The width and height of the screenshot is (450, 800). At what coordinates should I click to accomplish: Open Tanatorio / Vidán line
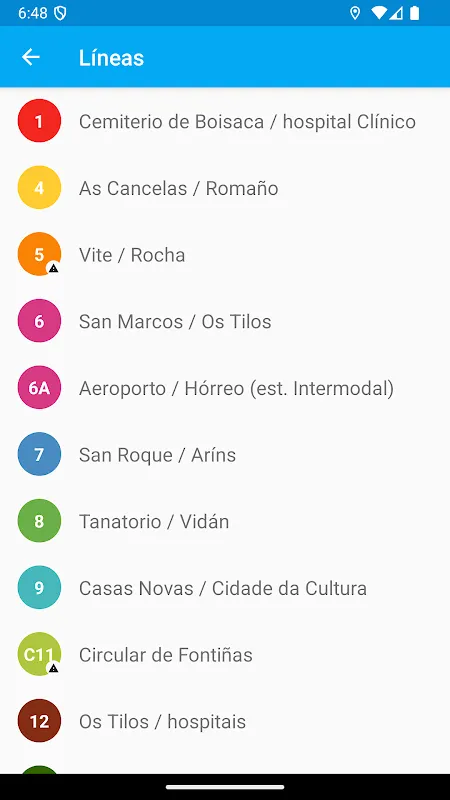(x=225, y=521)
